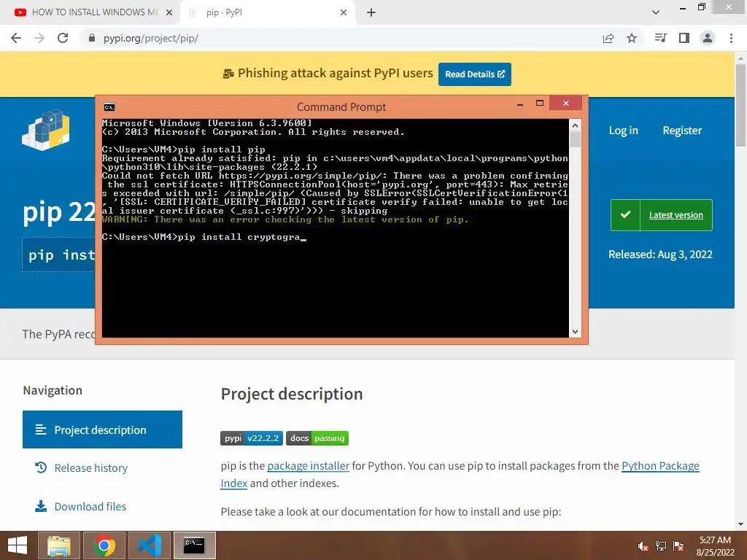The height and width of the screenshot is (560, 747).
Task: Click the Command Prompt scrollbar thumb
Action: coord(575,139)
